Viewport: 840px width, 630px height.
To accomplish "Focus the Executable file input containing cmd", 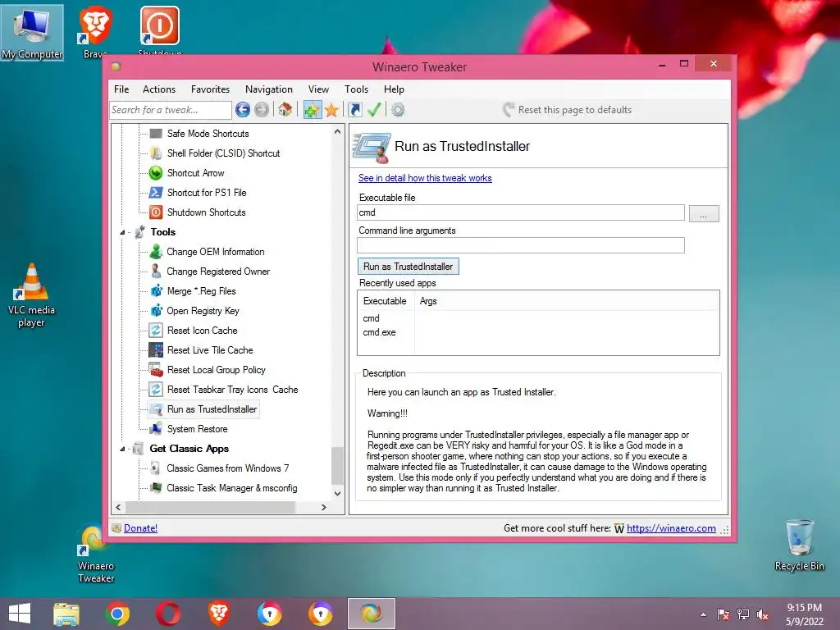I will tap(521, 212).
